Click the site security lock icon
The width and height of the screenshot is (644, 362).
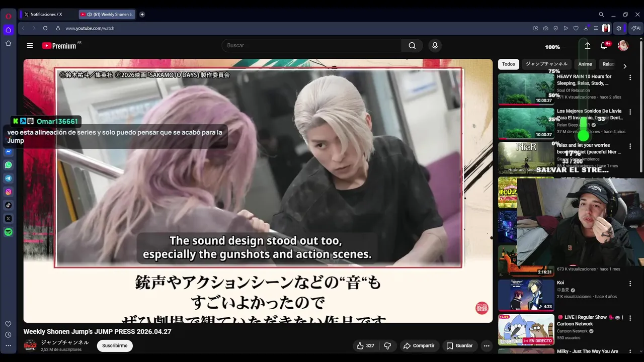click(58, 28)
